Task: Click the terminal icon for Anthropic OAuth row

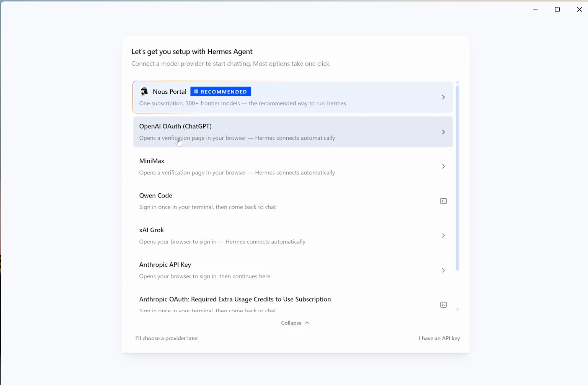Action: pyautogui.click(x=443, y=305)
